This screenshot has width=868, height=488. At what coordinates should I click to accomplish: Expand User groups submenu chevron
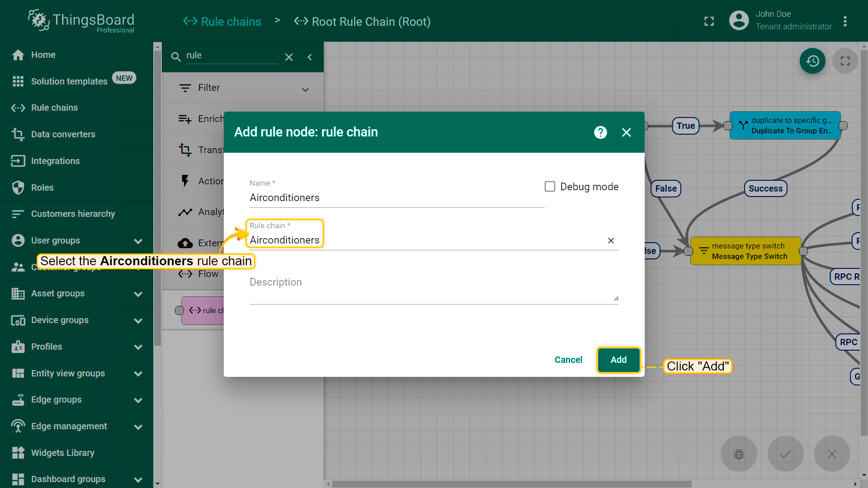[138, 241]
